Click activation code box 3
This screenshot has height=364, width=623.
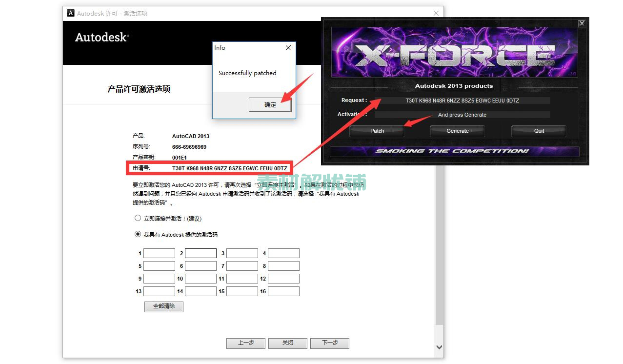pyautogui.click(x=242, y=253)
